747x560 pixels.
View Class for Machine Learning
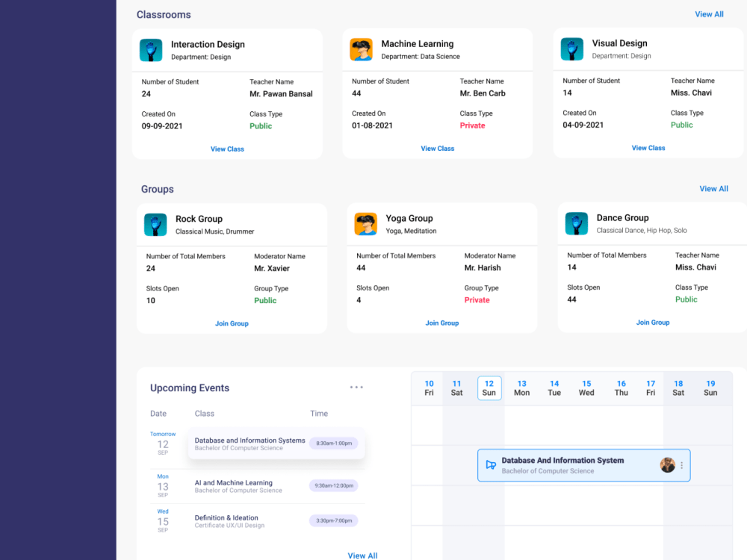[437, 149]
